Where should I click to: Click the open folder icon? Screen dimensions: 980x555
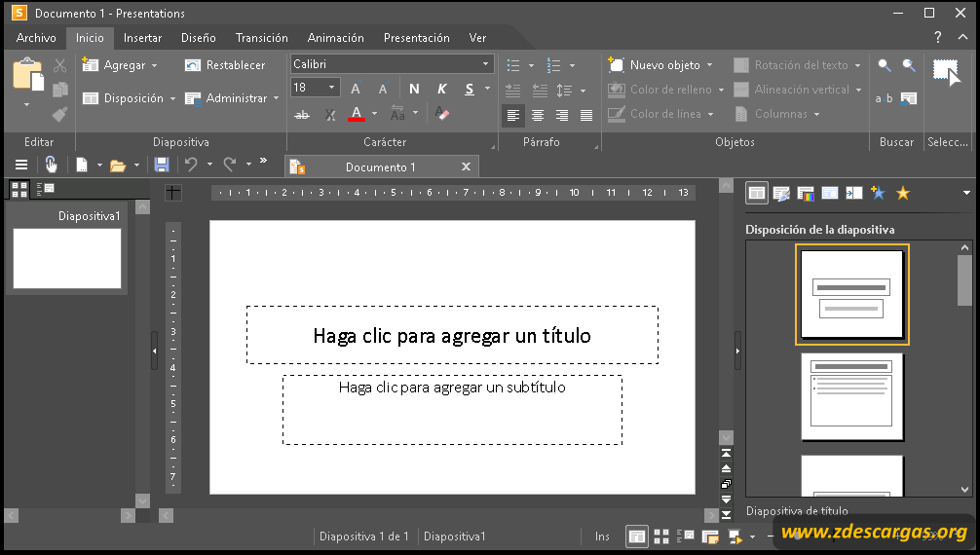118,165
